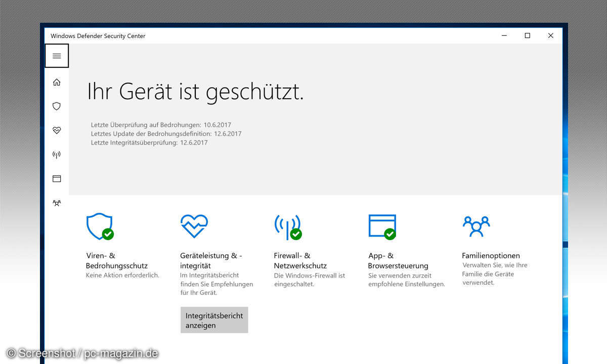Click Integritätsbericht anzeigen button
The image size is (607, 364).
[x=214, y=320]
